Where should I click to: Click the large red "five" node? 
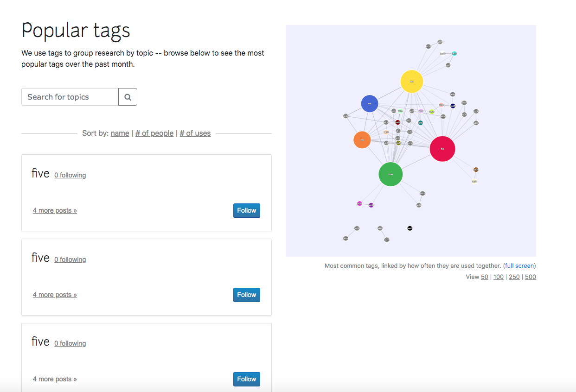[442, 148]
